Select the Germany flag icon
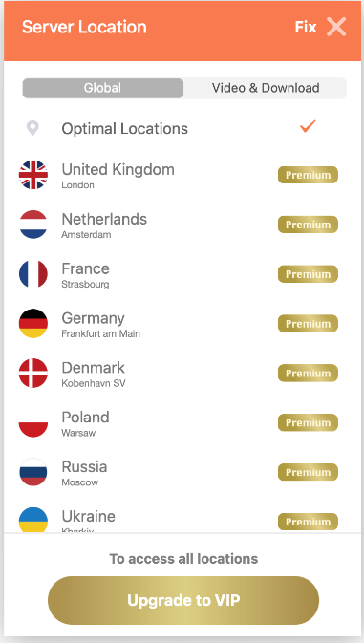This screenshot has height=643, width=364. click(33, 324)
